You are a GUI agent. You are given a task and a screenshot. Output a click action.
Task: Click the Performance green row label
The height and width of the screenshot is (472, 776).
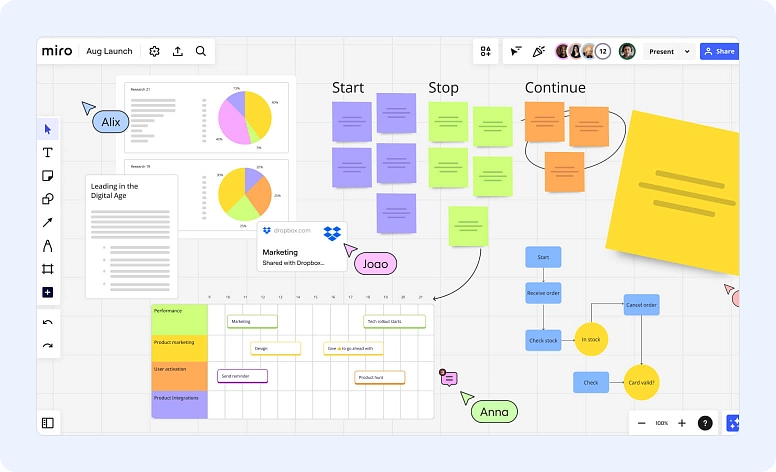tap(180, 320)
